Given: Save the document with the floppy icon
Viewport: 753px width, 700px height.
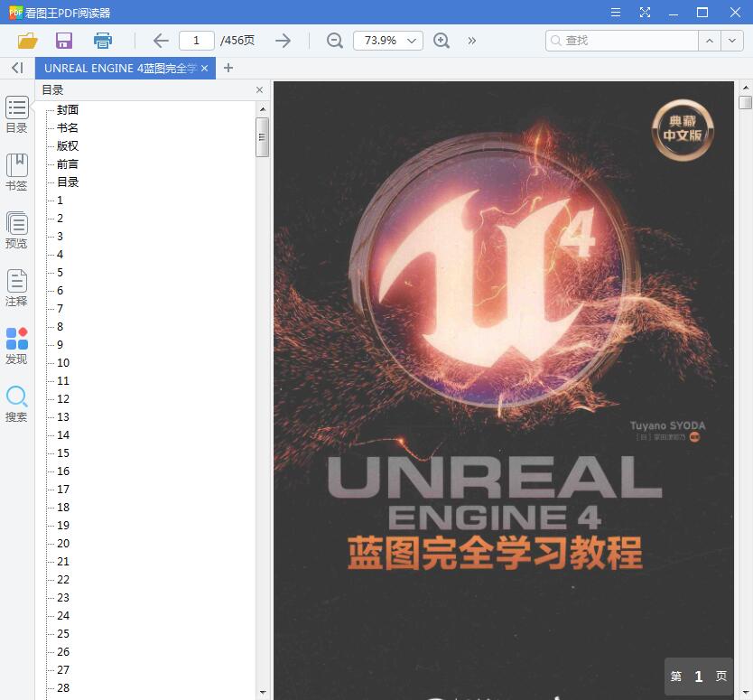Looking at the screenshot, I should pyautogui.click(x=64, y=41).
